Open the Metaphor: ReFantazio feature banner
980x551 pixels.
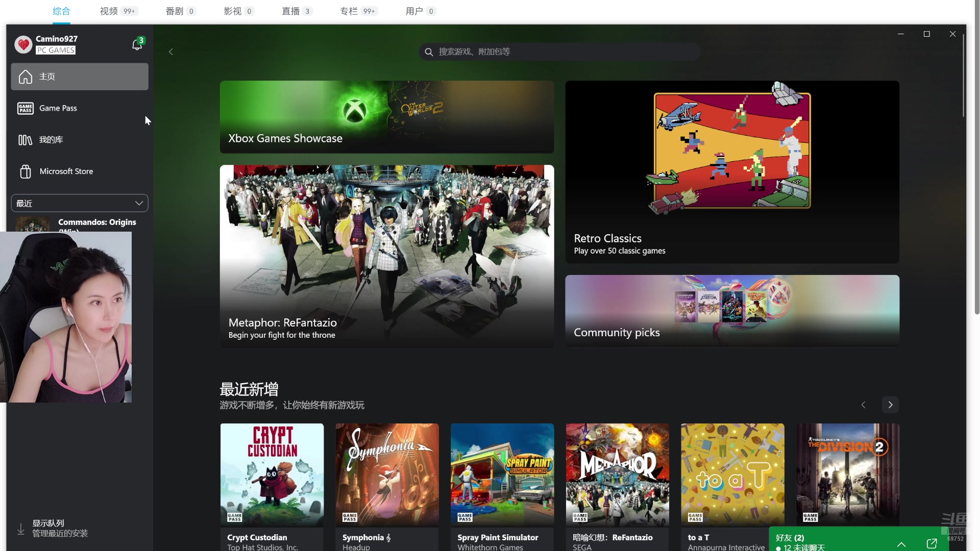pyautogui.click(x=387, y=256)
